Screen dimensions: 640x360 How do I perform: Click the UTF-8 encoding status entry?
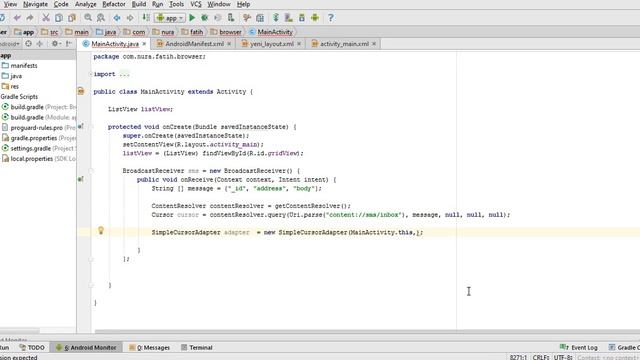coord(563,357)
